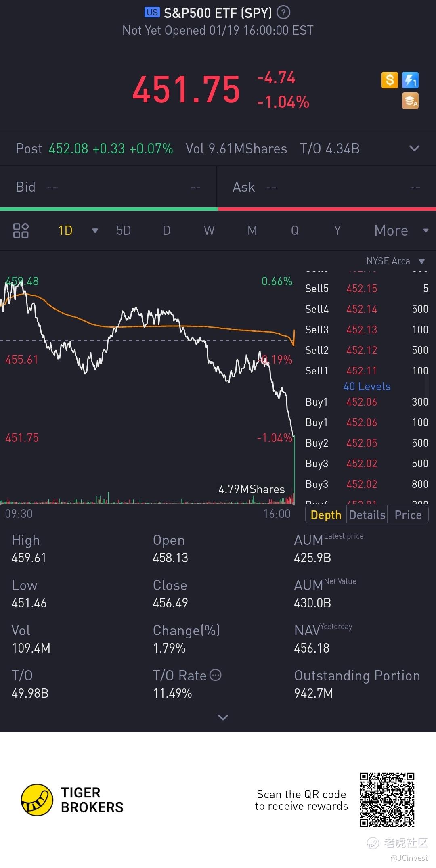Tap the Sell1 452.11 order row
The image size is (436, 868).
click(x=367, y=371)
